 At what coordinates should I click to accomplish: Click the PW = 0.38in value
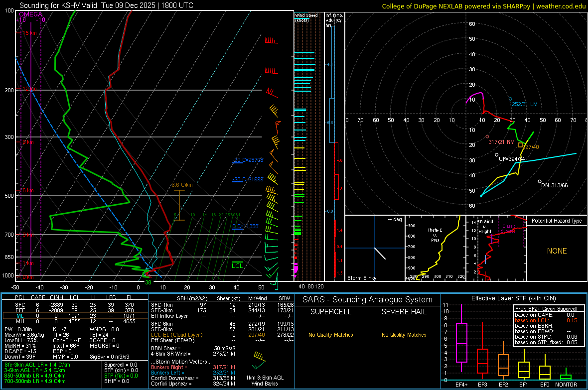tap(18, 329)
